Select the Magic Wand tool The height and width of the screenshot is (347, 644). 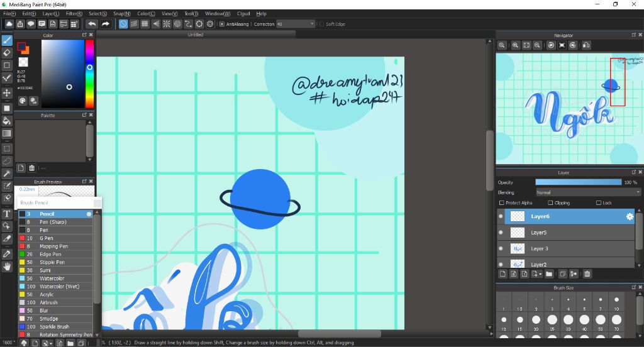pyautogui.click(x=7, y=173)
